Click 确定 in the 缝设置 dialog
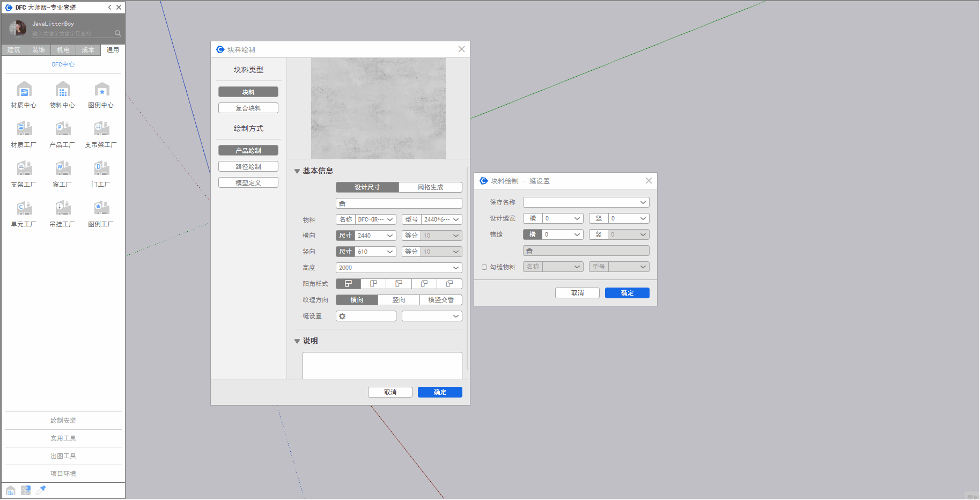Image resolution: width=980 pixels, height=500 pixels. pyautogui.click(x=627, y=293)
